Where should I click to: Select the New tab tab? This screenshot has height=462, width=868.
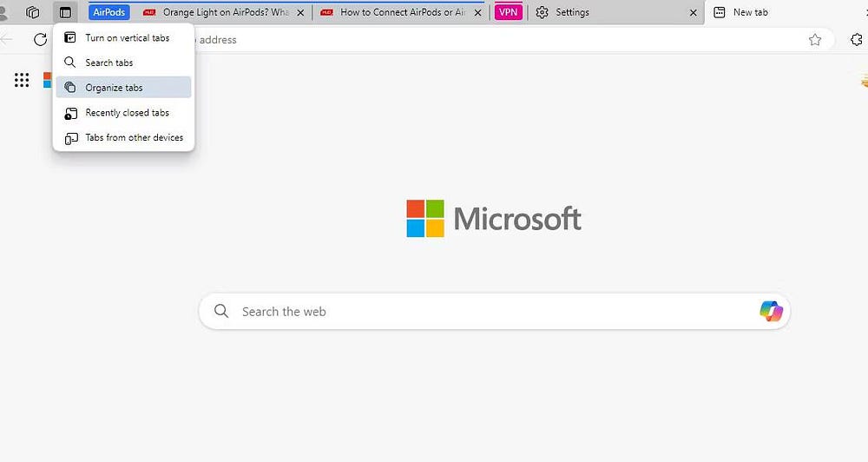786,12
